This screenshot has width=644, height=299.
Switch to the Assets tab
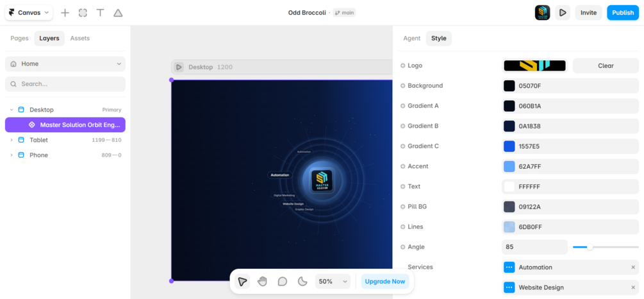point(80,38)
